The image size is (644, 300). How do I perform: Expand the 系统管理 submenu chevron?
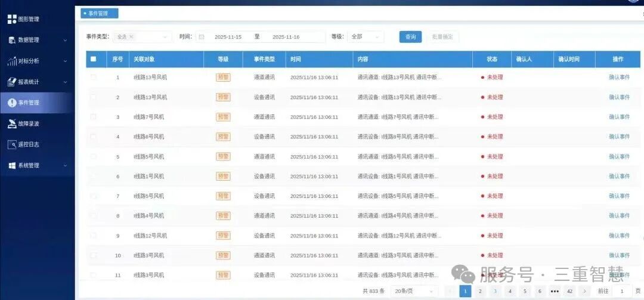coord(66,166)
